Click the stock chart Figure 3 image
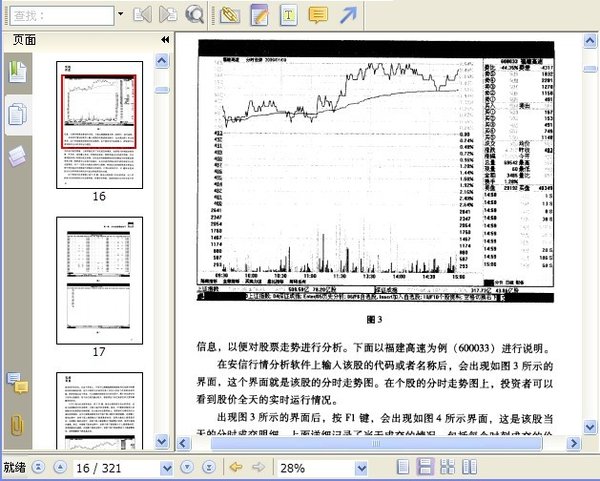This screenshot has width=600, height=481. click(x=375, y=171)
